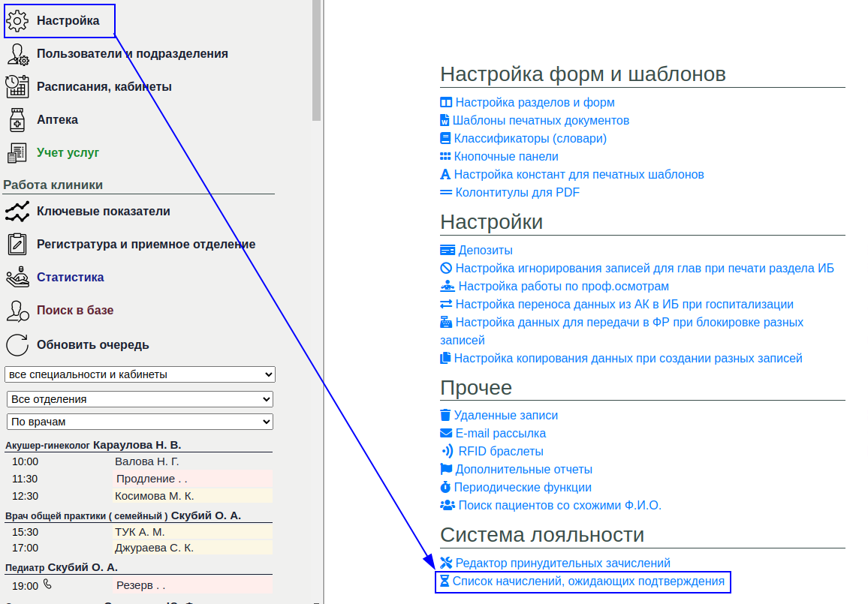This screenshot has height=604, width=868.
Task: Expand the 'По врачам' dropdown
Action: pos(140,422)
